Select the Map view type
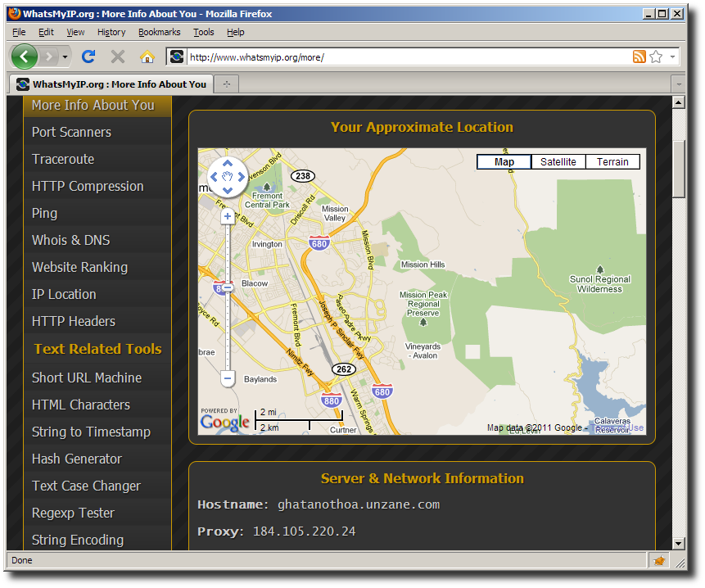The image size is (705, 588). (504, 161)
